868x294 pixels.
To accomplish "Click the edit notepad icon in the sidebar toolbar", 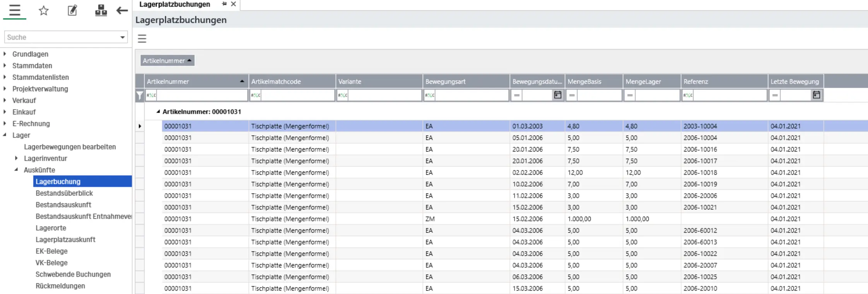I will (x=72, y=10).
